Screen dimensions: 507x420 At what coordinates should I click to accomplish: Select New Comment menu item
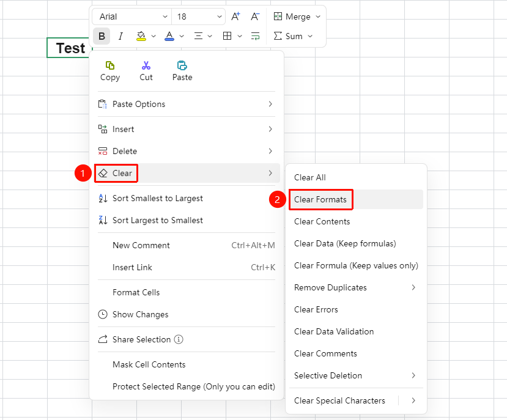click(187, 245)
